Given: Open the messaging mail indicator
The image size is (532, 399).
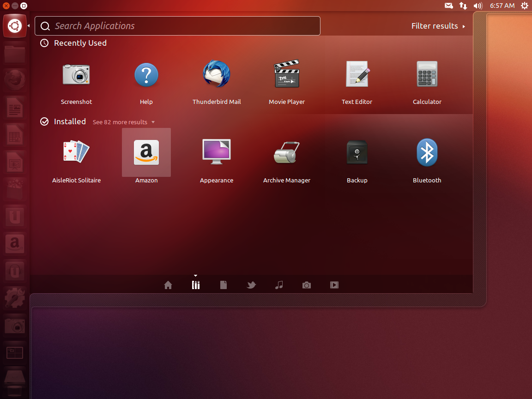Looking at the screenshot, I should tap(448, 6).
